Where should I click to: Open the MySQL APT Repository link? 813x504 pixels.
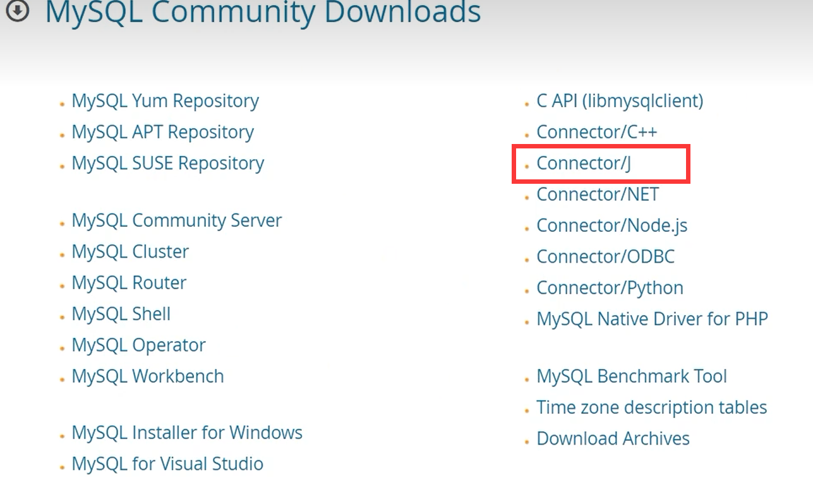163,132
